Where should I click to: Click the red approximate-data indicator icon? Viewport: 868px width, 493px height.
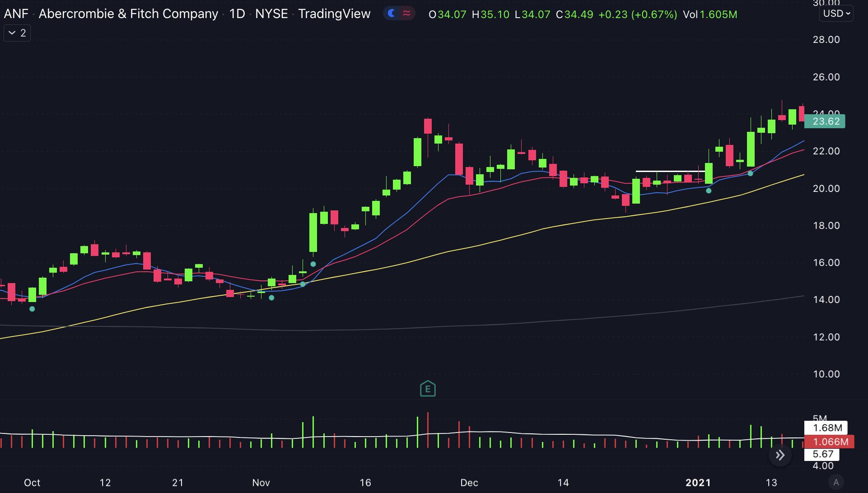click(x=407, y=14)
